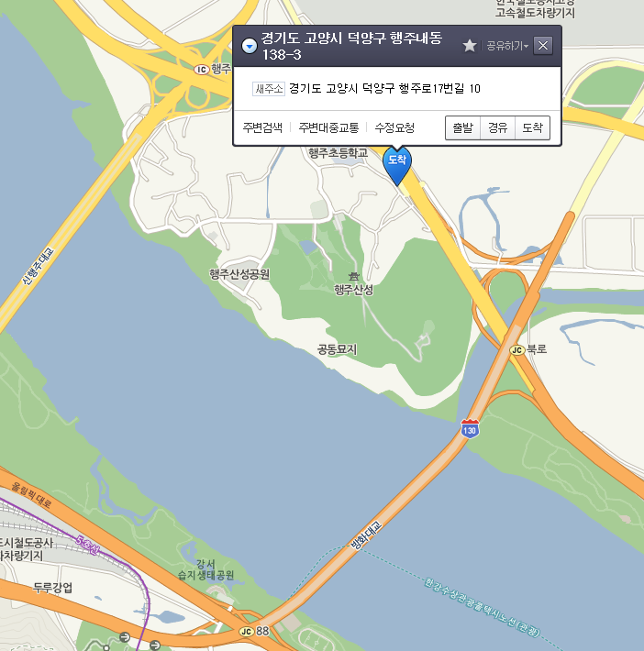644x651 pixels.
Task: Set location as 출발 starting point
Action: (463, 127)
